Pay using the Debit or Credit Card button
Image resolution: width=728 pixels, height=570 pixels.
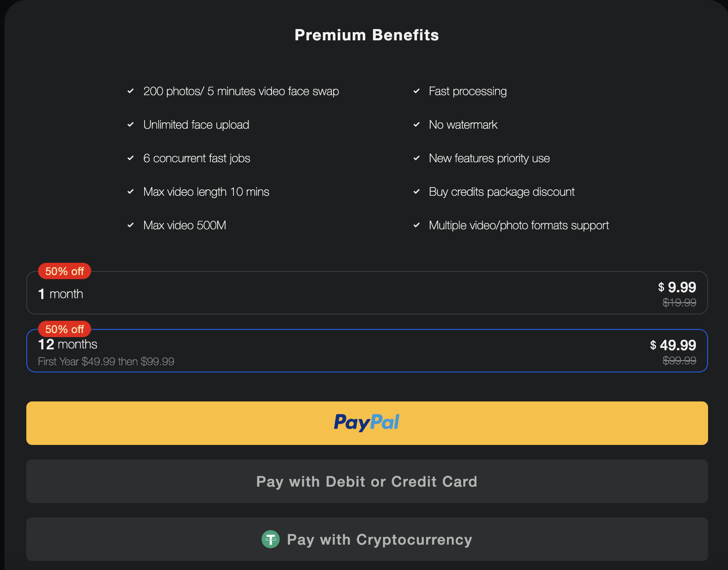[x=367, y=481]
